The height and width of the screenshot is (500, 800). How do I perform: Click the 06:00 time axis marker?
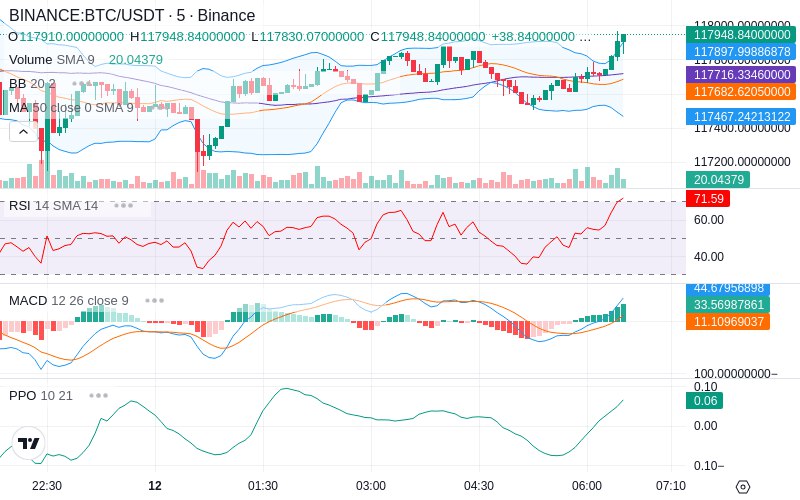pos(587,486)
